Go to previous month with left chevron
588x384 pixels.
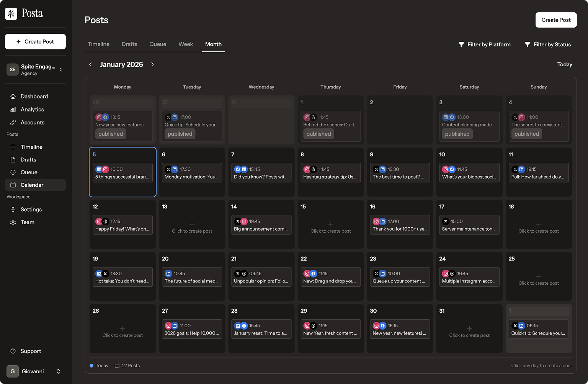[x=91, y=64]
